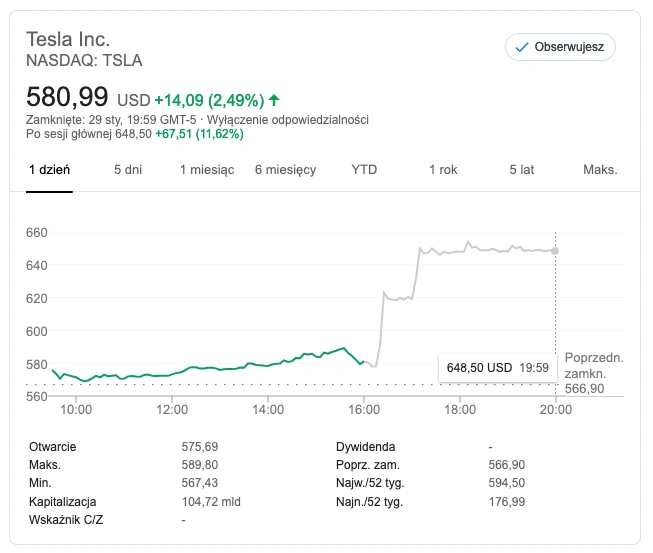Image resolution: width=653 pixels, height=553 pixels.
Task: Select the 1 dzień tab
Action: coord(49,170)
